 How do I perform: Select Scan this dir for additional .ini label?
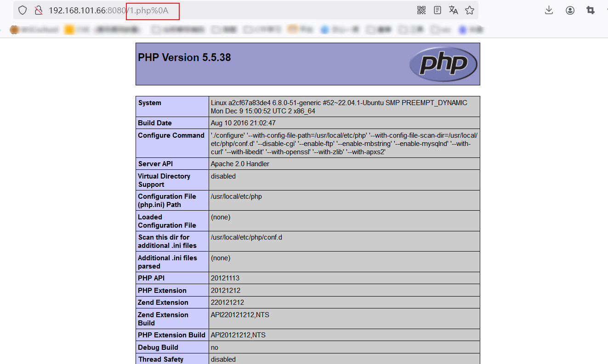(x=167, y=241)
